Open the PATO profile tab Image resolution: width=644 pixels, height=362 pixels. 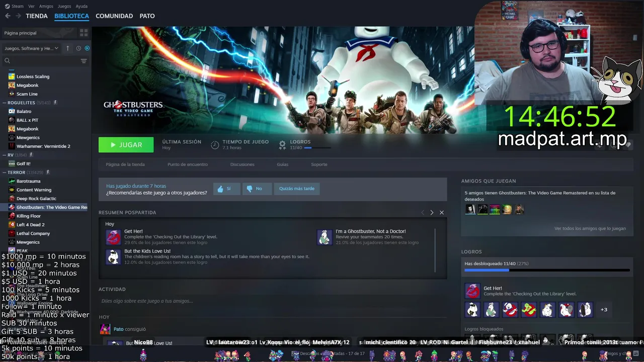147,16
